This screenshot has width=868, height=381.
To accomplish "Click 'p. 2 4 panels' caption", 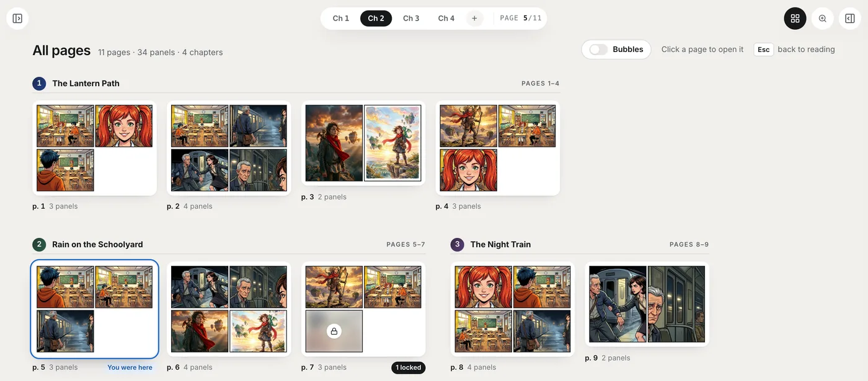I will point(190,206).
